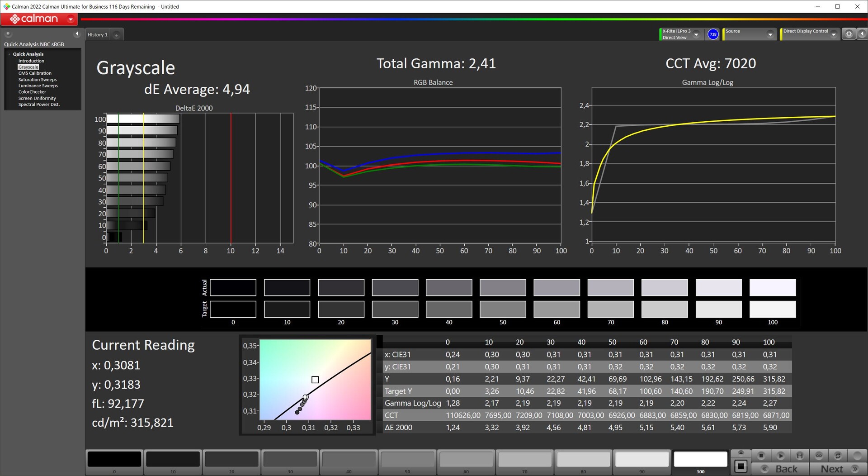Click the round record dot in the left panel header
The image size is (868, 476).
pyautogui.click(x=8, y=34)
